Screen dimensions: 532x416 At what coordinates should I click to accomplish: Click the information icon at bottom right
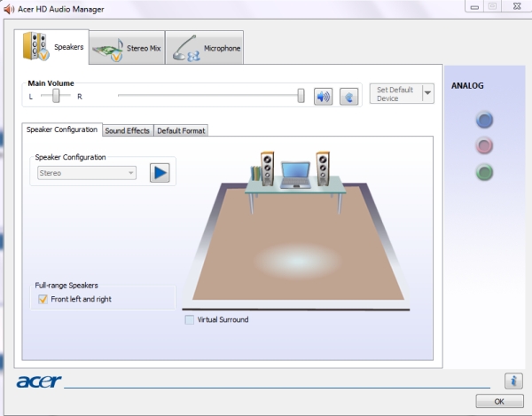pos(513,381)
